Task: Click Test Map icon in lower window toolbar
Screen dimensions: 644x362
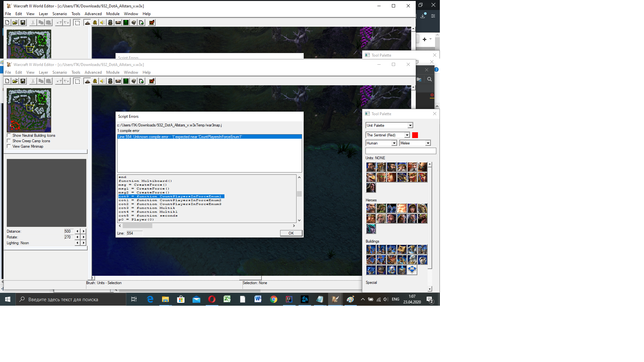Action: pos(152,81)
